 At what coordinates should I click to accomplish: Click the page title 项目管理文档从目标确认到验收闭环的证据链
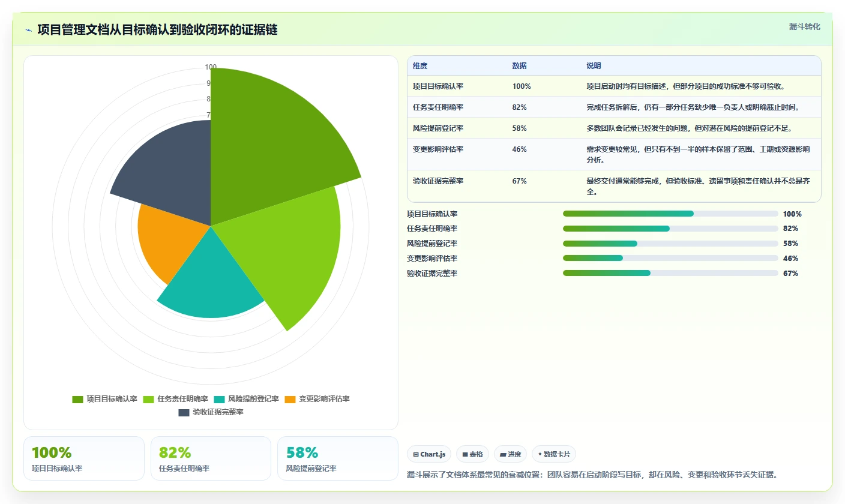click(x=157, y=30)
